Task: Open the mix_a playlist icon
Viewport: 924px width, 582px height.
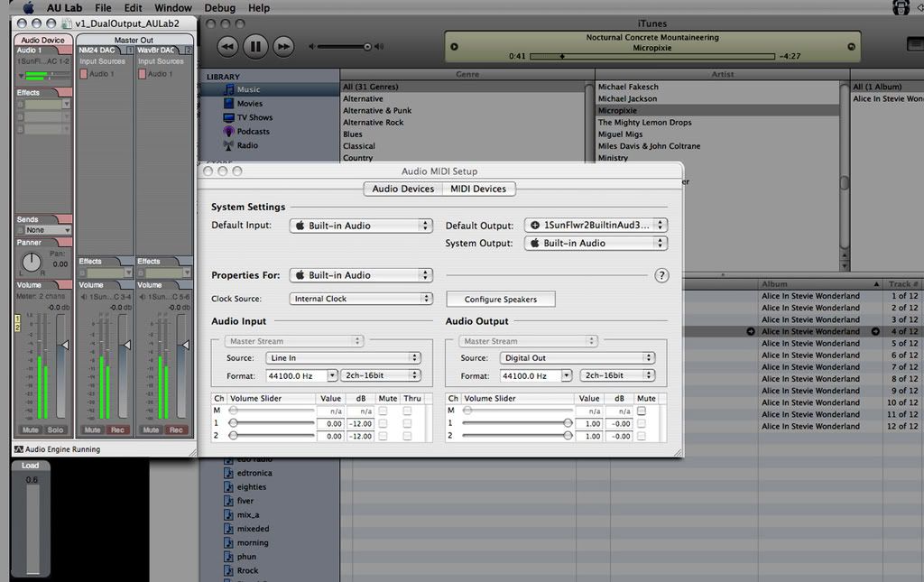Action: click(228, 515)
